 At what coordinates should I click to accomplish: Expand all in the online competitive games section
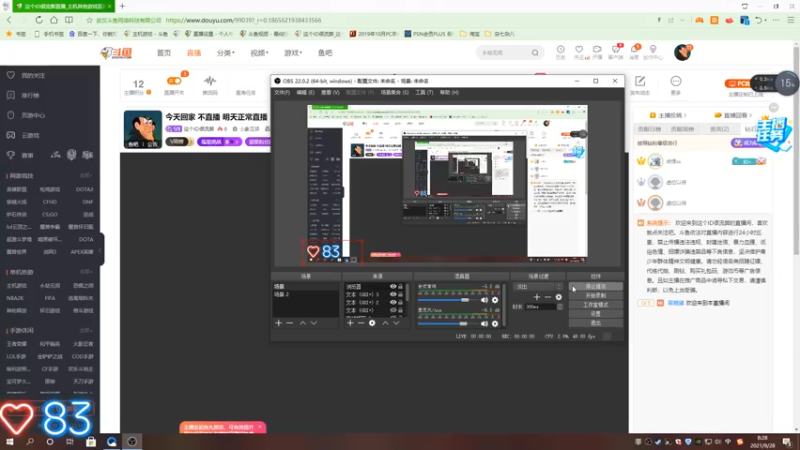[86, 176]
